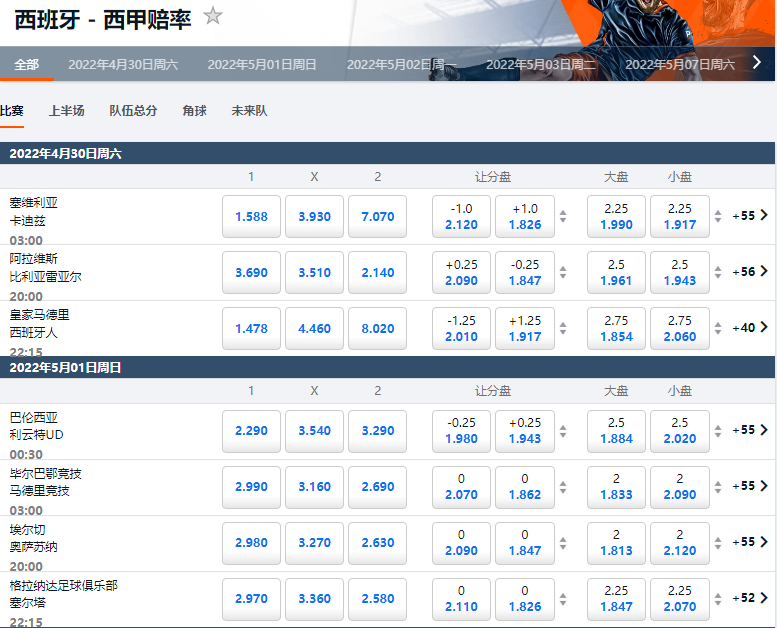Click the favorite star next to 西班牙 - 西甲赔率
The image size is (777, 628).
pos(212,15)
